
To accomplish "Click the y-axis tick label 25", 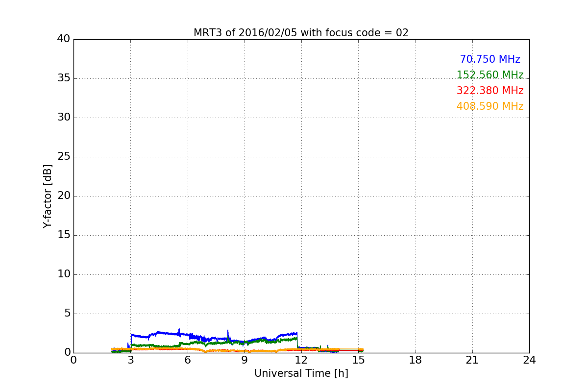I will pyautogui.click(x=64, y=157).
